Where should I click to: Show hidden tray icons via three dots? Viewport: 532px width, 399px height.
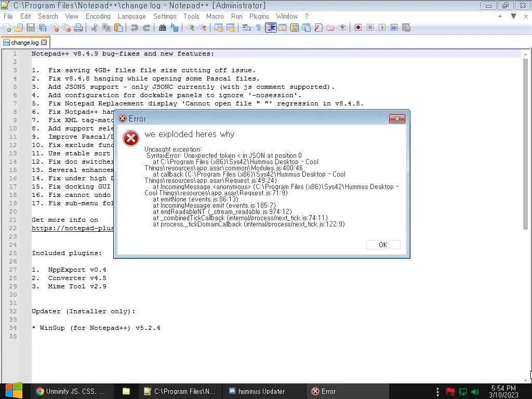pos(437,392)
